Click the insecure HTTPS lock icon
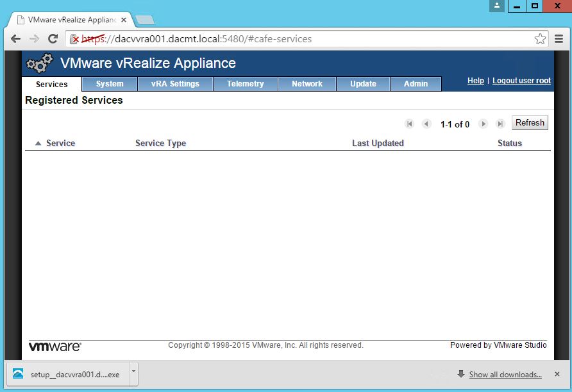The image size is (572, 392). (74, 38)
